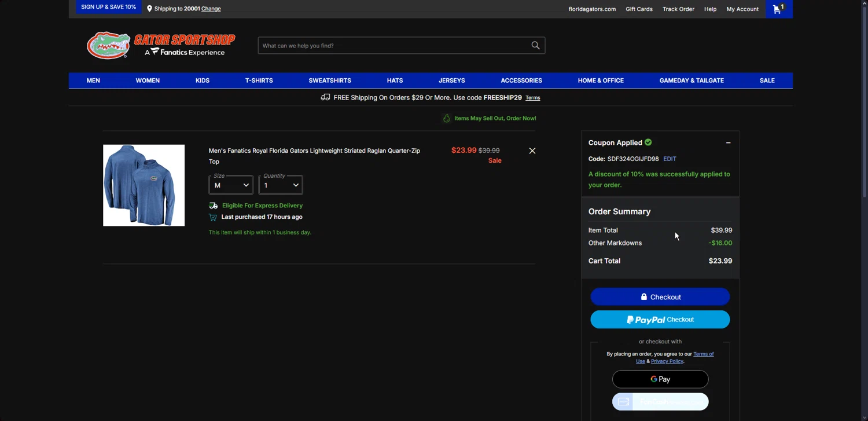This screenshot has width=868, height=421.
Task: Click the Order Summary heading
Action: pyautogui.click(x=619, y=211)
